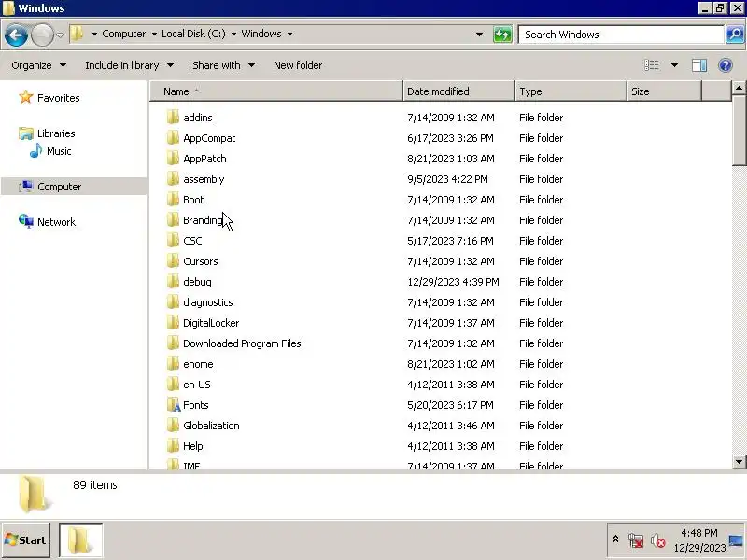Go back with the blue Back arrow
Image resolution: width=747 pixels, height=560 pixels.
(x=16, y=35)
